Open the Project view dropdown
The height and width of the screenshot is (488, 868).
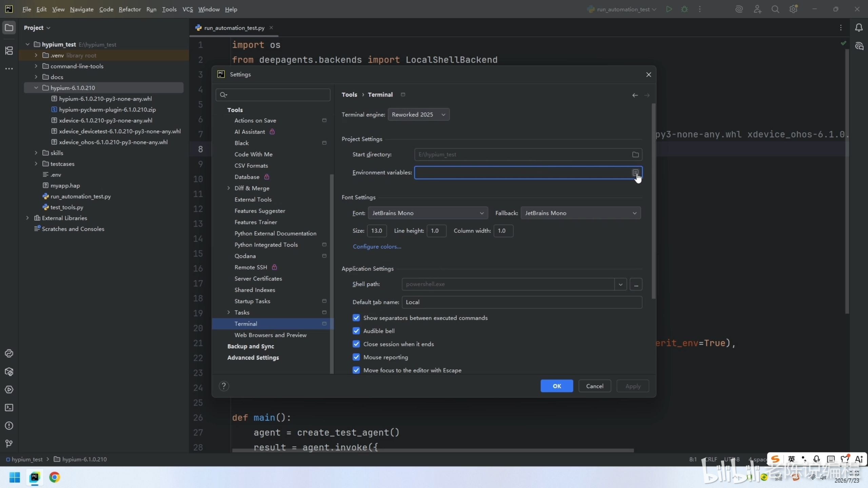(x=37, y=28)
